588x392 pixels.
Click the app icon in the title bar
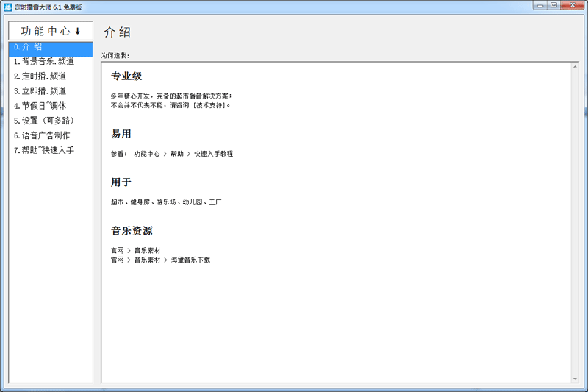point(8,7)
